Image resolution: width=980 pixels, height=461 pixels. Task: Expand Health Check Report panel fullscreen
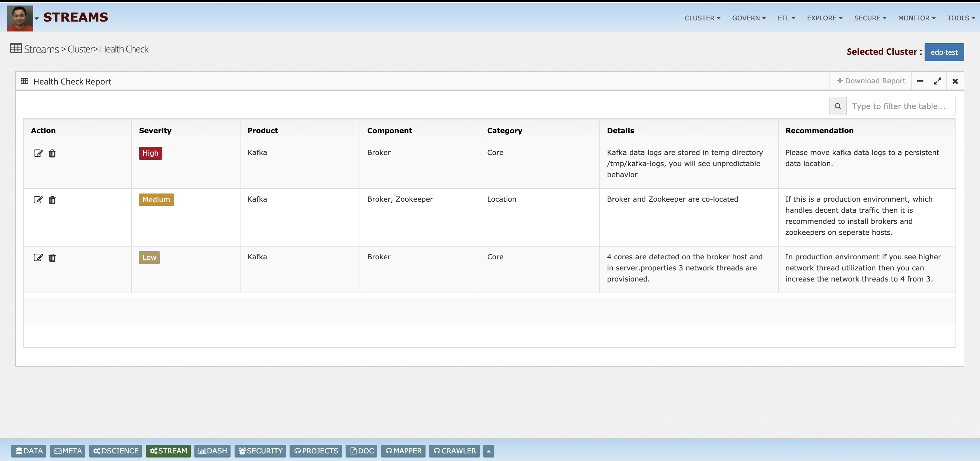(937, 81)
